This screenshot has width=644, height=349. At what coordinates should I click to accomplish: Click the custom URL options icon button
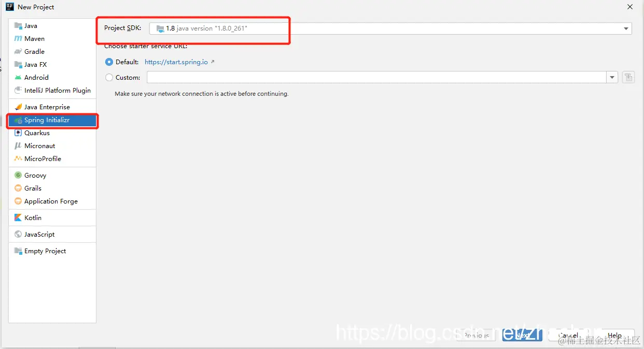point(628,78)
